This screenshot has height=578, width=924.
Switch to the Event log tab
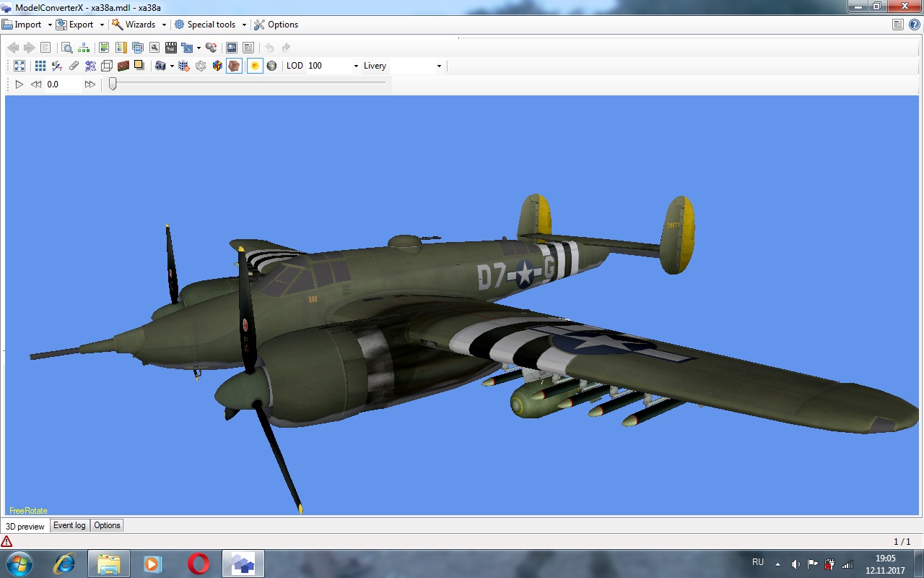pos(69,525)
